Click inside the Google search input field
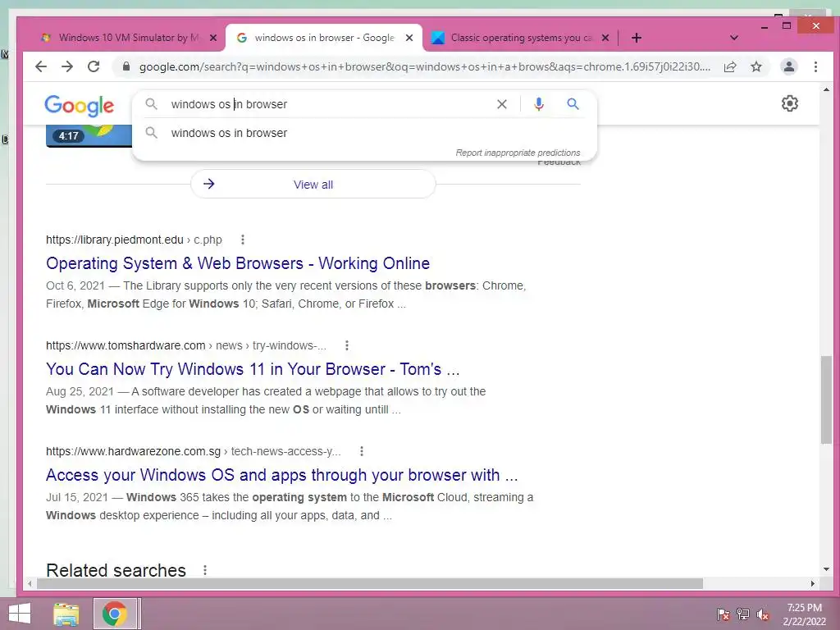 coord(326,104)
